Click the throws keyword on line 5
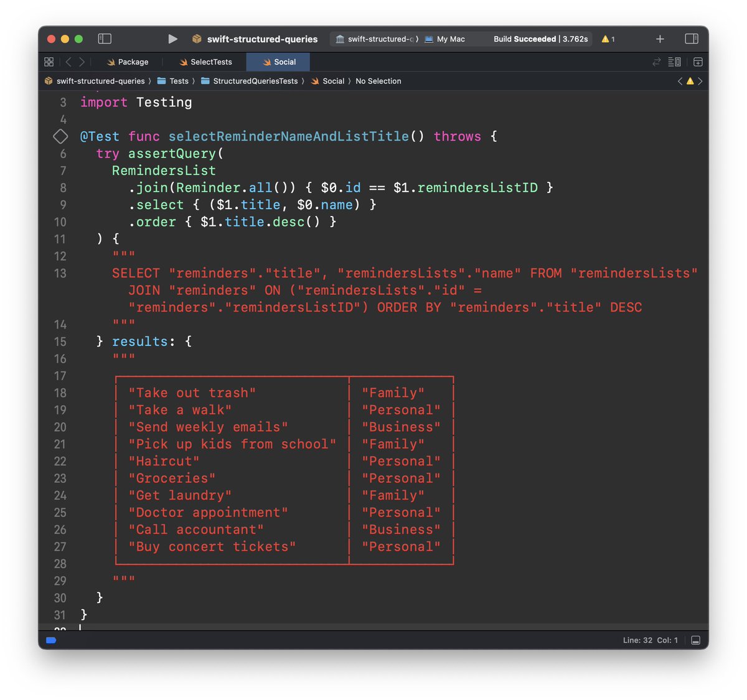This screenshot has width=747, height=700. click(458, 136)
